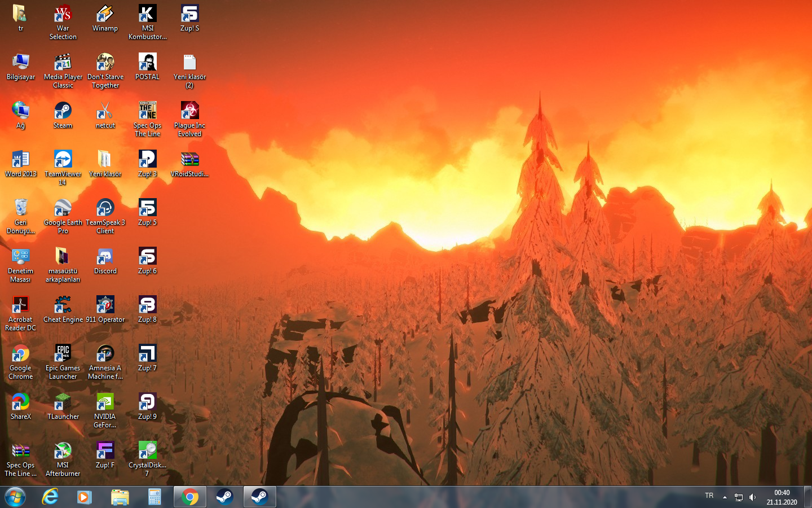Select the Google Chrome desktop shortcut
This screenshot has height=508, width=812.
point(21,362)
